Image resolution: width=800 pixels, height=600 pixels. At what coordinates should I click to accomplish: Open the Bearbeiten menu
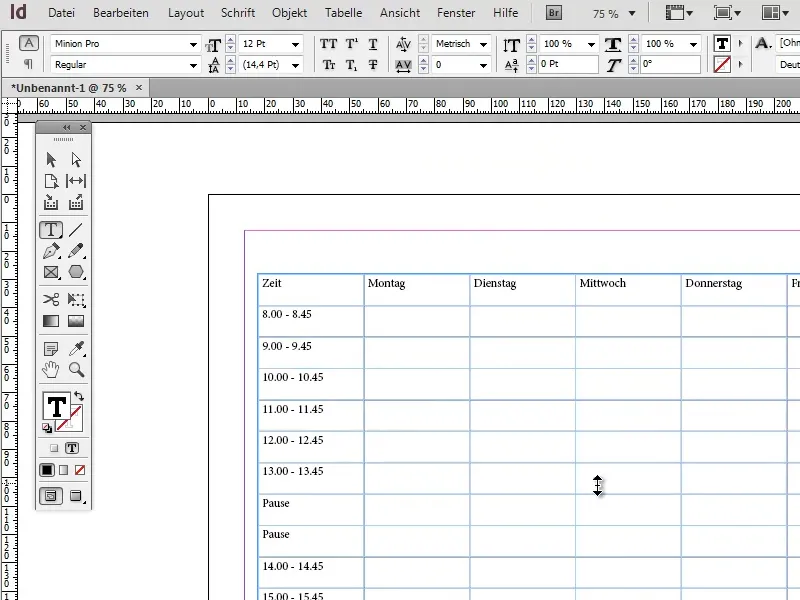[121, 13]
